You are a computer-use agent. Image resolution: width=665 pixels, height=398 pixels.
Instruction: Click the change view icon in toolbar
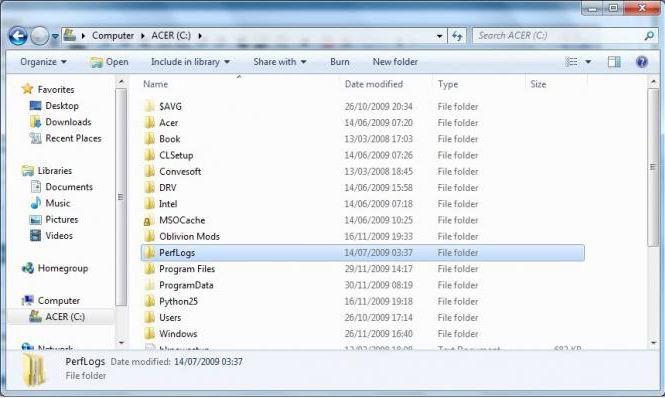(572, 62)
